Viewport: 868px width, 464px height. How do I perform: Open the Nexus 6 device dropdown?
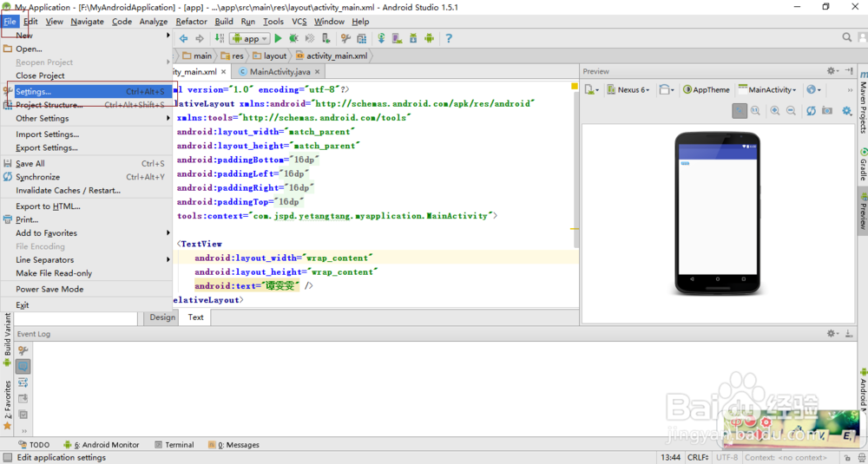click(x=628, y=89)
